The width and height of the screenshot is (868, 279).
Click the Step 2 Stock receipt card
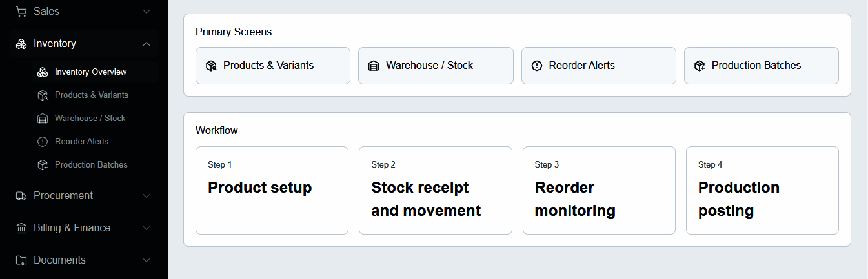click(436, 190)
